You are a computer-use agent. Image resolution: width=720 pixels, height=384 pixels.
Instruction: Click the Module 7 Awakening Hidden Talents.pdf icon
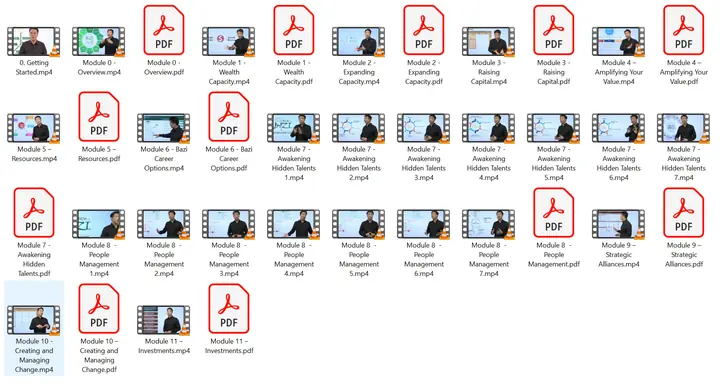34,213
